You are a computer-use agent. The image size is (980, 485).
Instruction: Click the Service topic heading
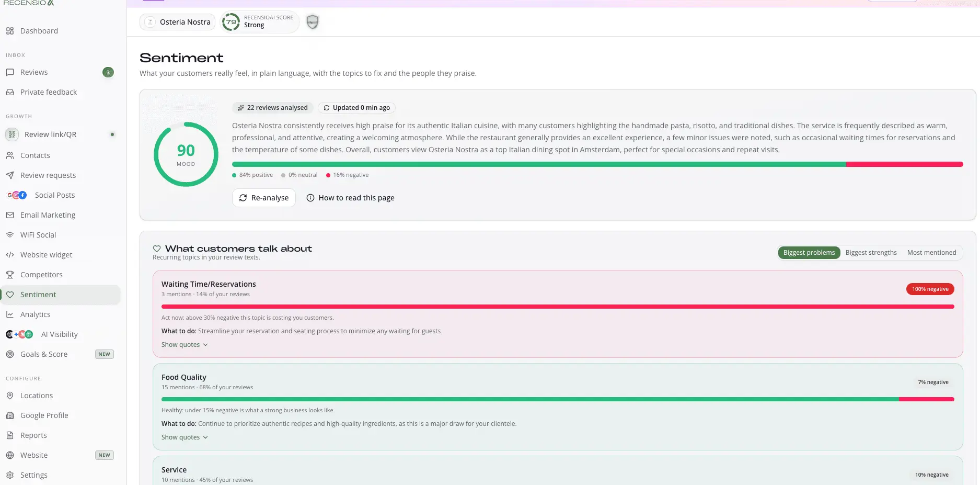(x=174, y=470)
